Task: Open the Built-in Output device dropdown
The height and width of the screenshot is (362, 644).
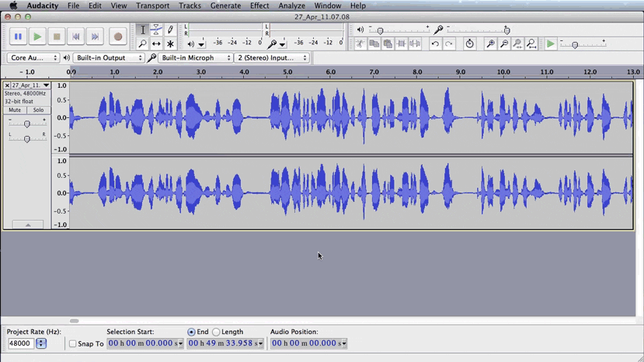Action: point(109,57)
